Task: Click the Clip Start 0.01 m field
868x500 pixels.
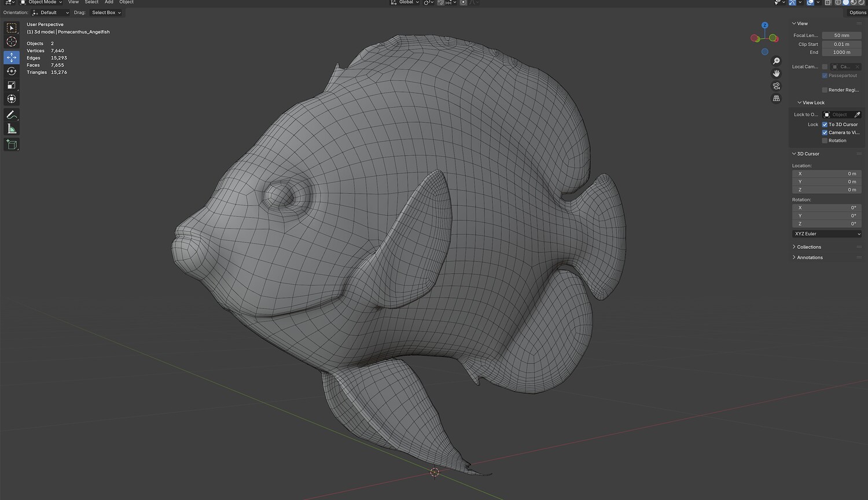Action: point(842,45)
